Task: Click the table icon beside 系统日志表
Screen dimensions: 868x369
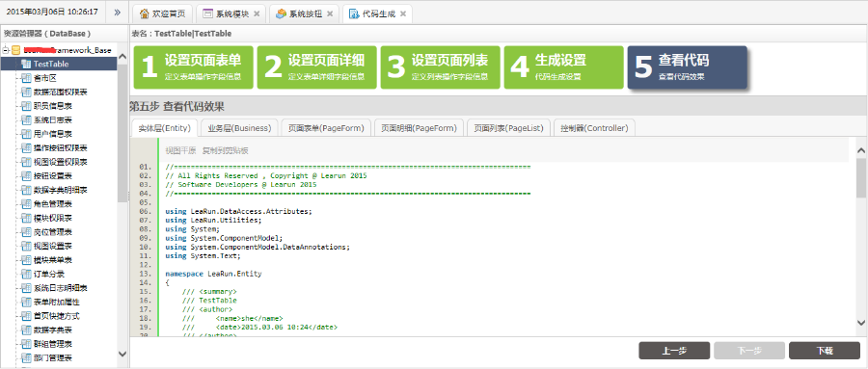Action: tap(25, 120)
